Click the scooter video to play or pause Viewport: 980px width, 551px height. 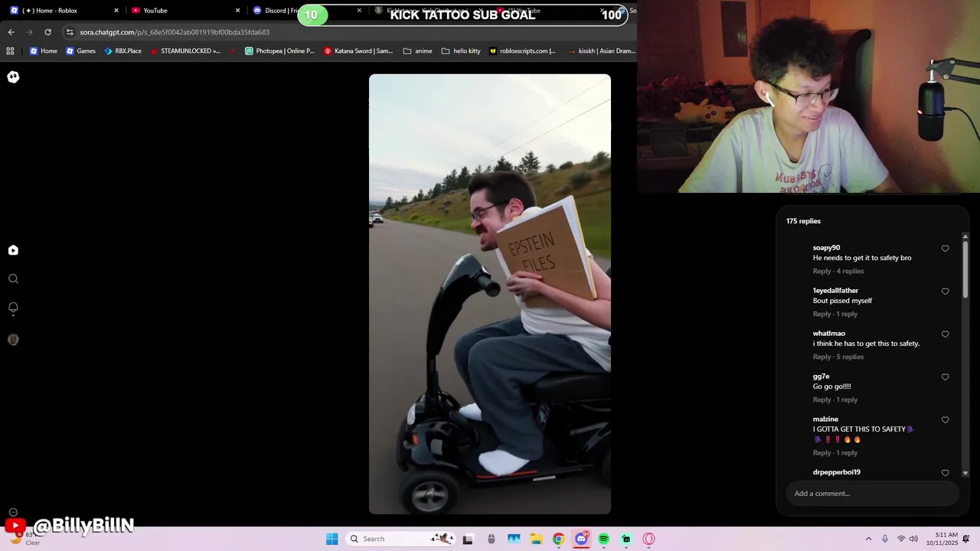(x=490, y=294)
